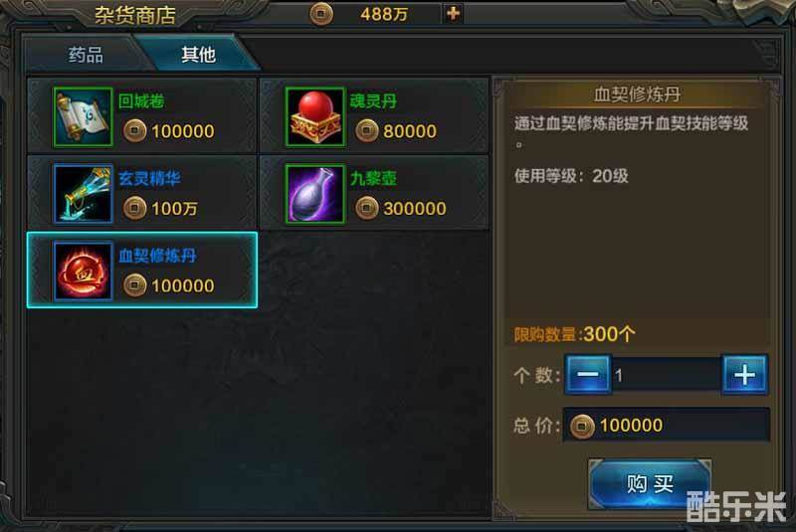
Task: Select the 回城卷 item name
Action: (141, 101)
